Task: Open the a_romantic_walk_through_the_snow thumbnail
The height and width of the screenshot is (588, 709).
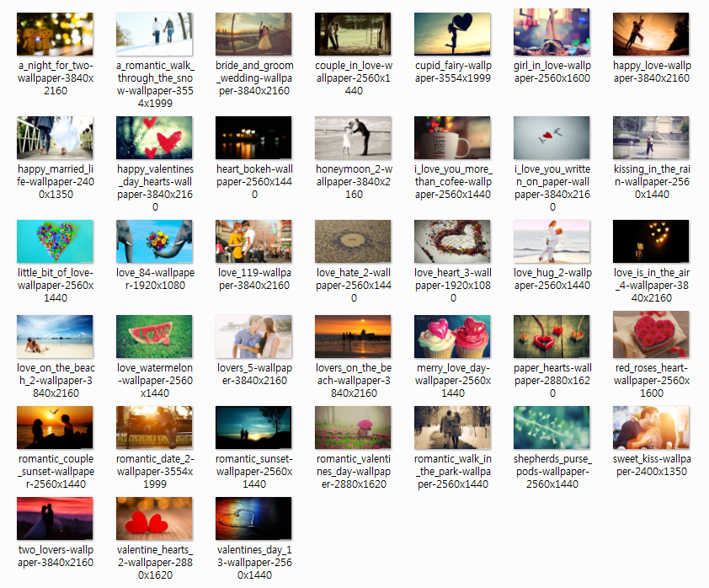Action: pos(154,34)
